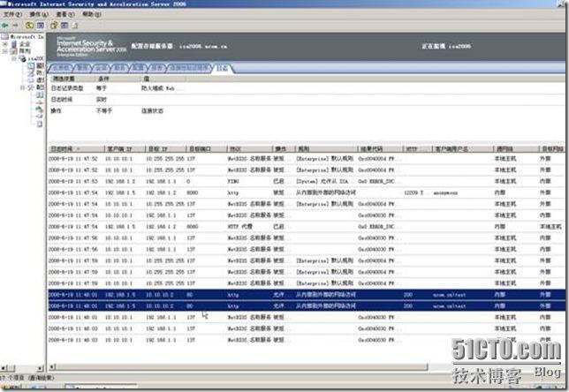Select the PING log row at 11:47:53
Viewport: 569px width, 392px height.
[x=306, y=181]
